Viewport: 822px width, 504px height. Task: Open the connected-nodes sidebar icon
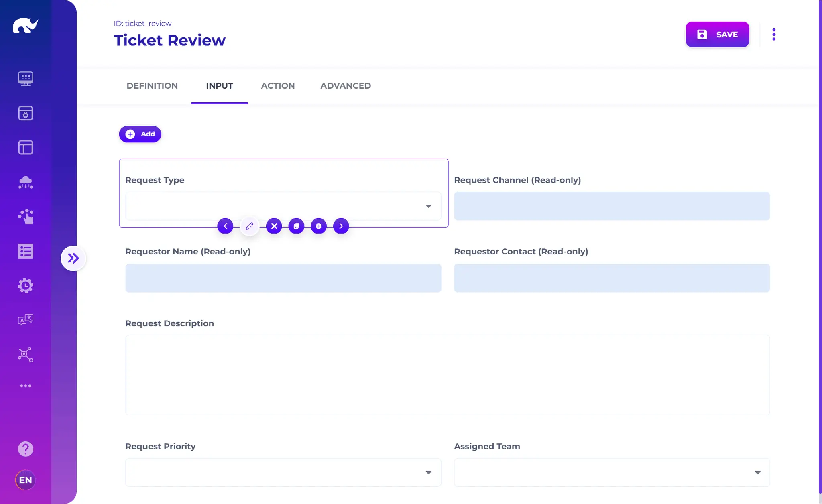[x=25, y=354]
